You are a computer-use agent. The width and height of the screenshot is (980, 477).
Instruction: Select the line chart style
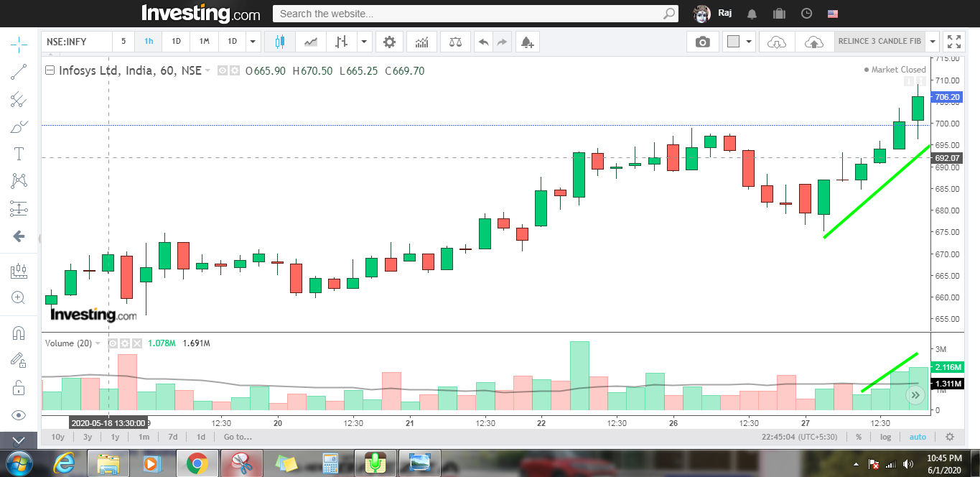click(x=310, y=42)
